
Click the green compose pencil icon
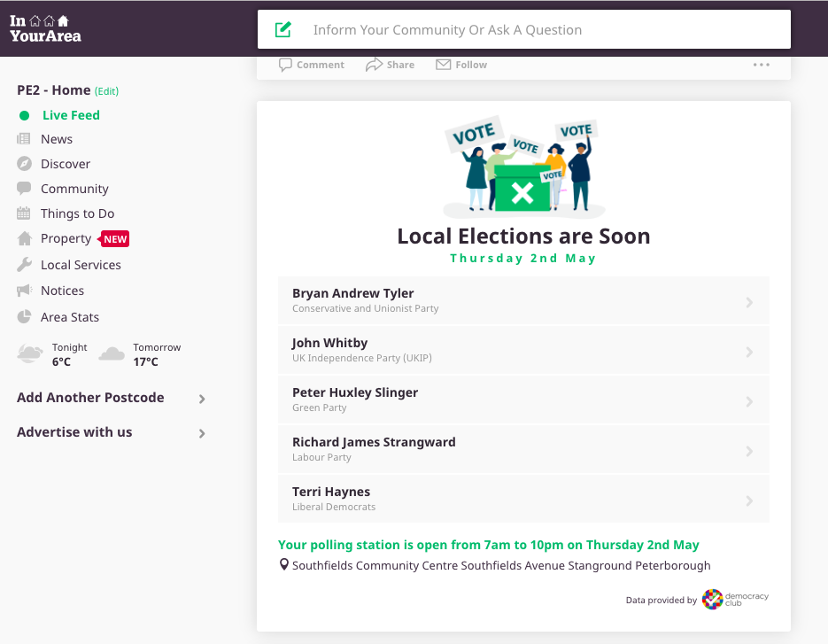pos(283,29)
